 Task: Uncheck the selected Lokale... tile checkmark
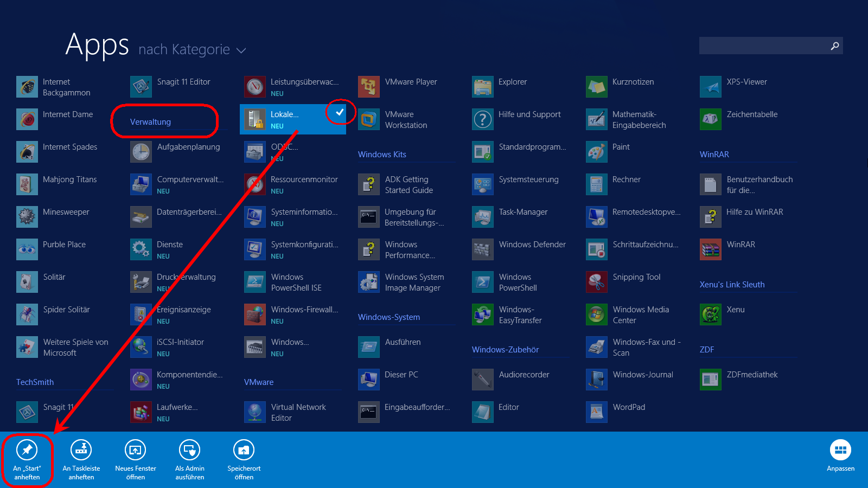pyautogui.click(x=340, y=112)
